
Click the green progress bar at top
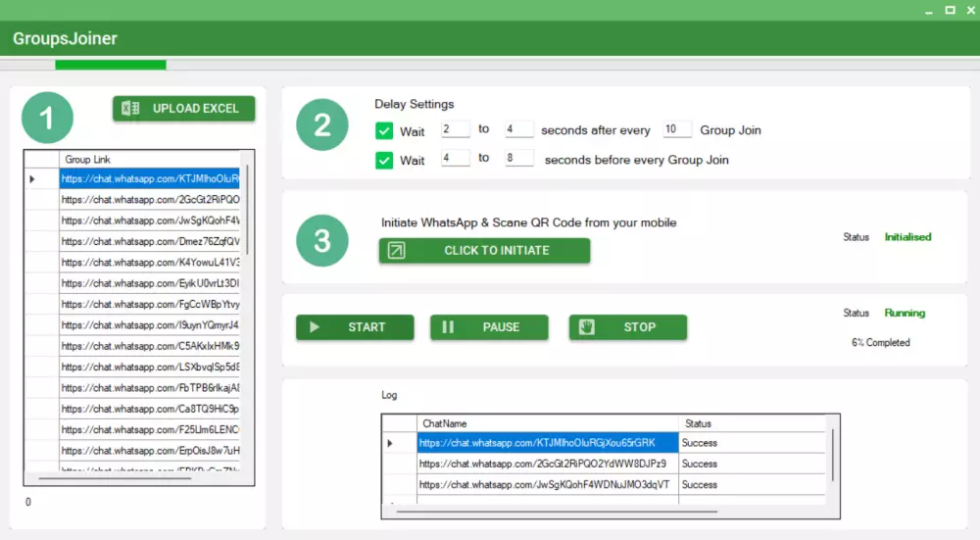coord(111,65)
